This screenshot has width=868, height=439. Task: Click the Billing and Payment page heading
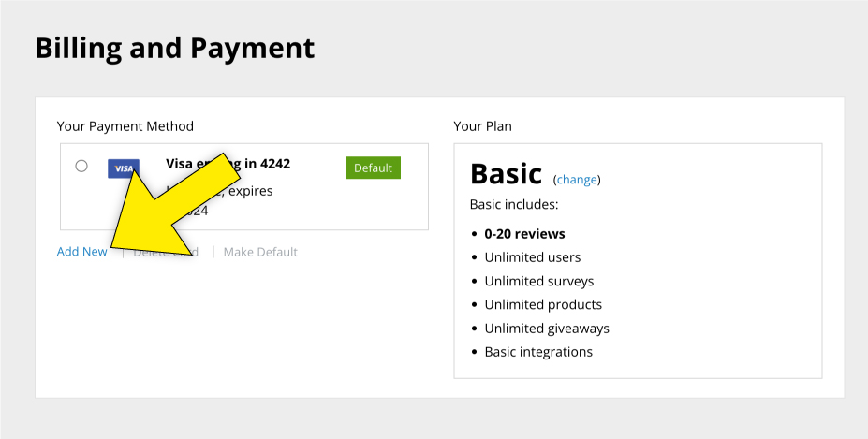point(174,48)
